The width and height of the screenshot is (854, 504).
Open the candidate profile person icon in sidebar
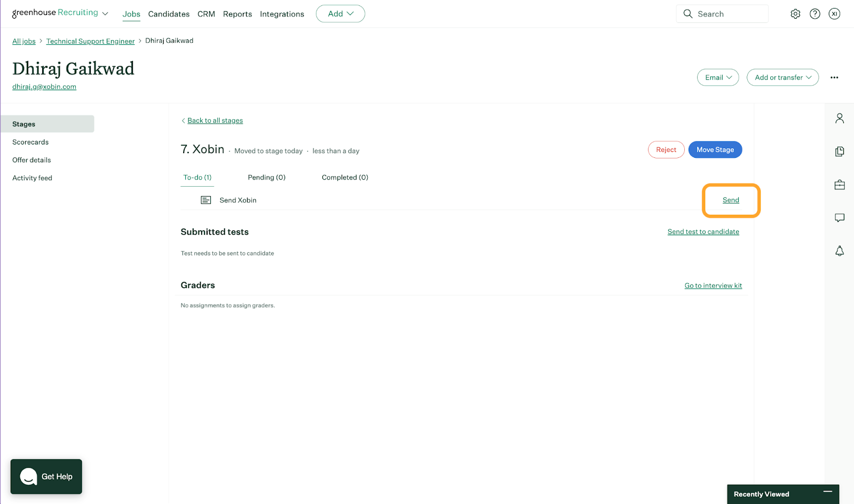click(x=840, y=118)
